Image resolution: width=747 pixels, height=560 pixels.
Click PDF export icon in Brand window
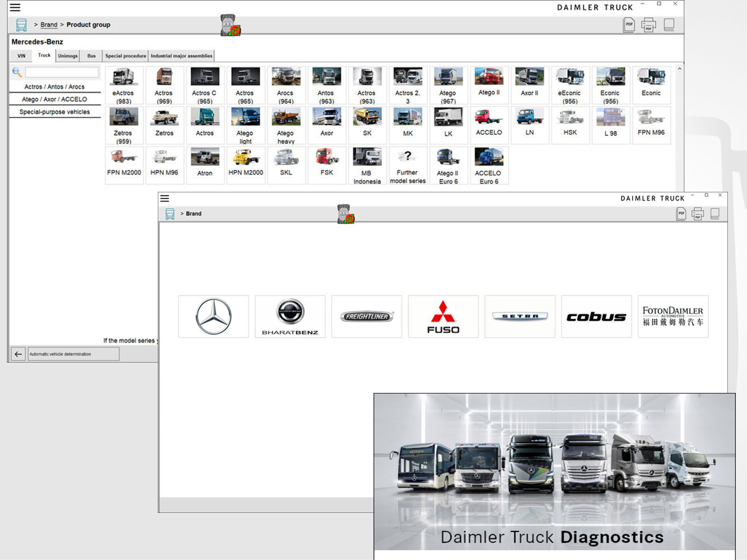pos(681,214)
